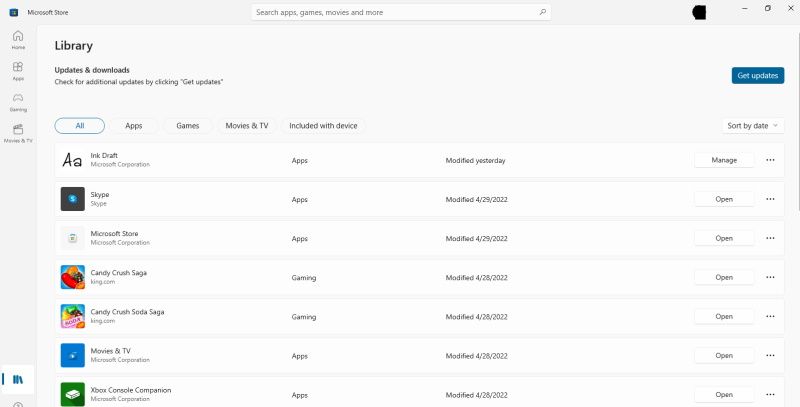This screenshot has width=800, height=407.
Task: Open the Gaming section in sidebar
Action: [18, 102]
